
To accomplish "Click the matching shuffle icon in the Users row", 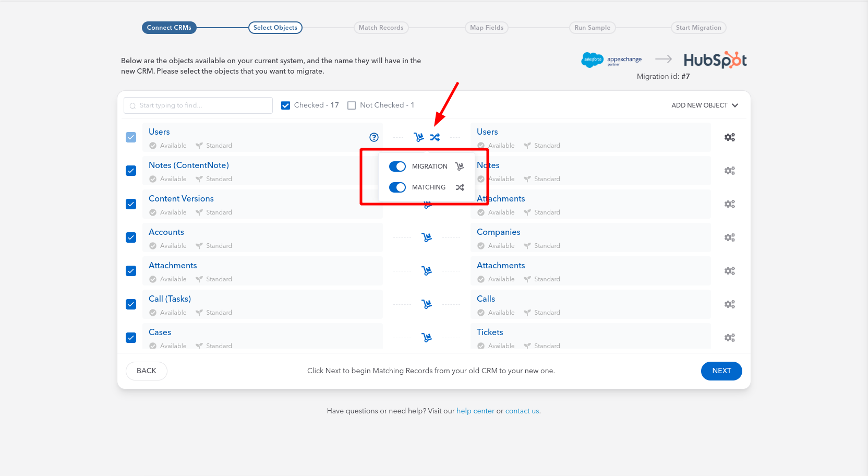I will click(x=435, y=137).
